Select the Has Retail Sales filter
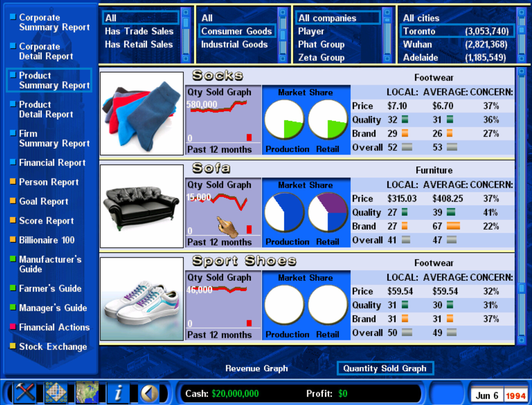 [x=138, y=44]
